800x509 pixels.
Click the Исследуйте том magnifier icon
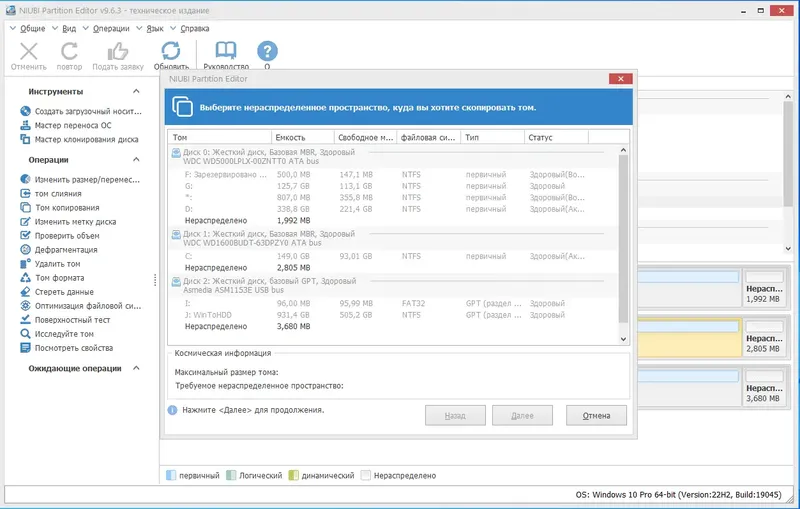tap(26, 334)
